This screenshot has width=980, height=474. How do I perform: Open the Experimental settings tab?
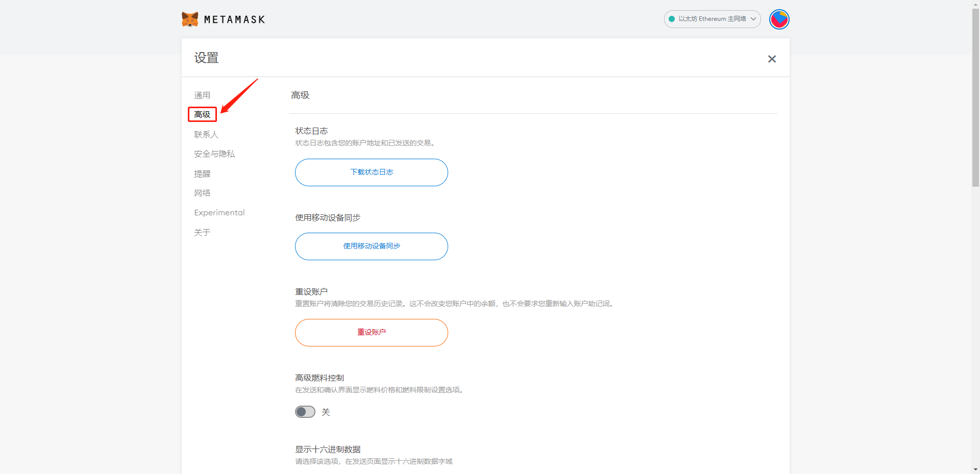tap(219, 213)
